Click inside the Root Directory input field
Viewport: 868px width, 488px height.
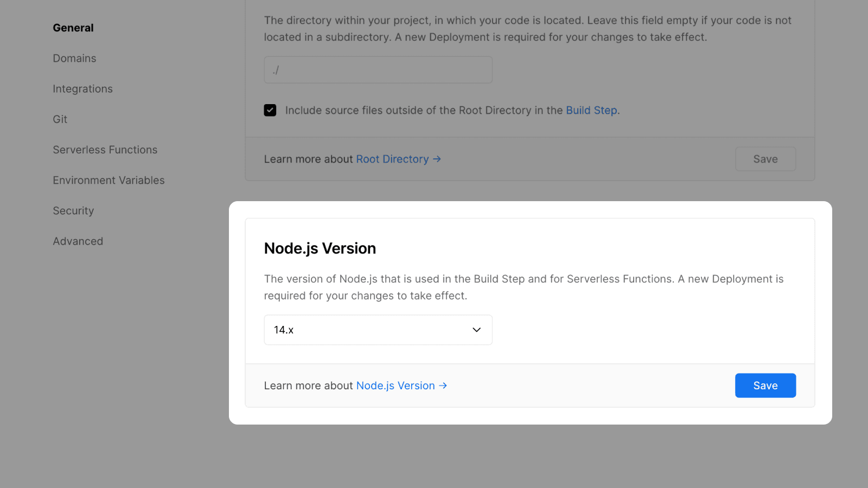(x=378, y=69)
